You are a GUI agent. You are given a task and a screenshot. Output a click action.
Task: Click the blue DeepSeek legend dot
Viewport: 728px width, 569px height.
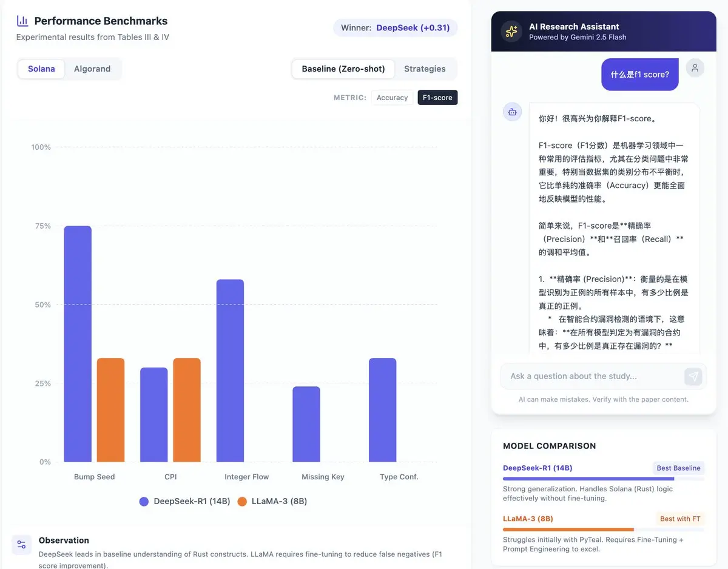(144, 502)
